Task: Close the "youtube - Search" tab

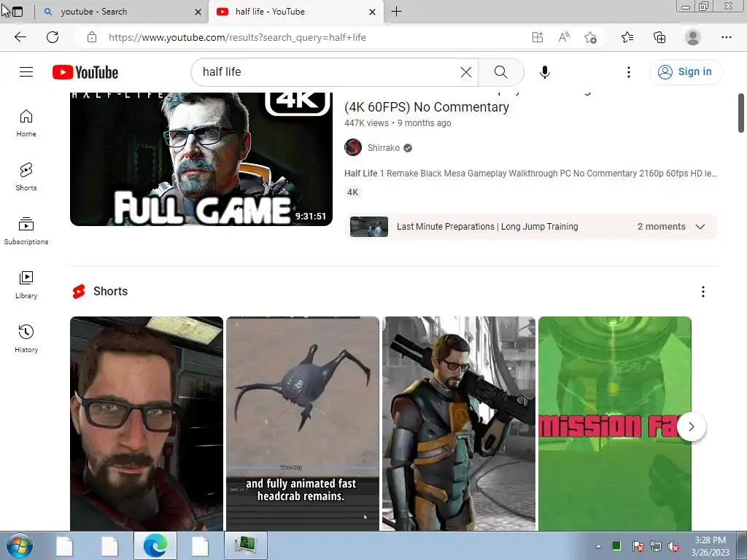Action: tap(198, 12)
